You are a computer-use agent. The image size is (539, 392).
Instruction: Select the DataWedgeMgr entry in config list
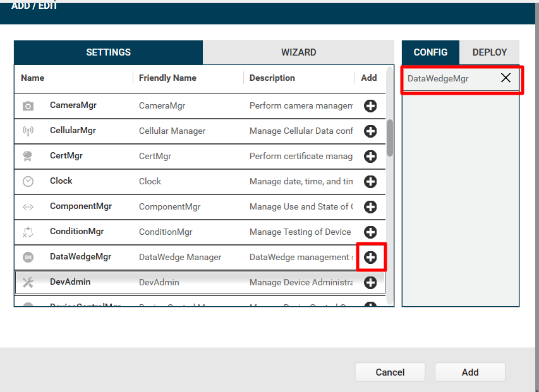[x=461, y=79]
